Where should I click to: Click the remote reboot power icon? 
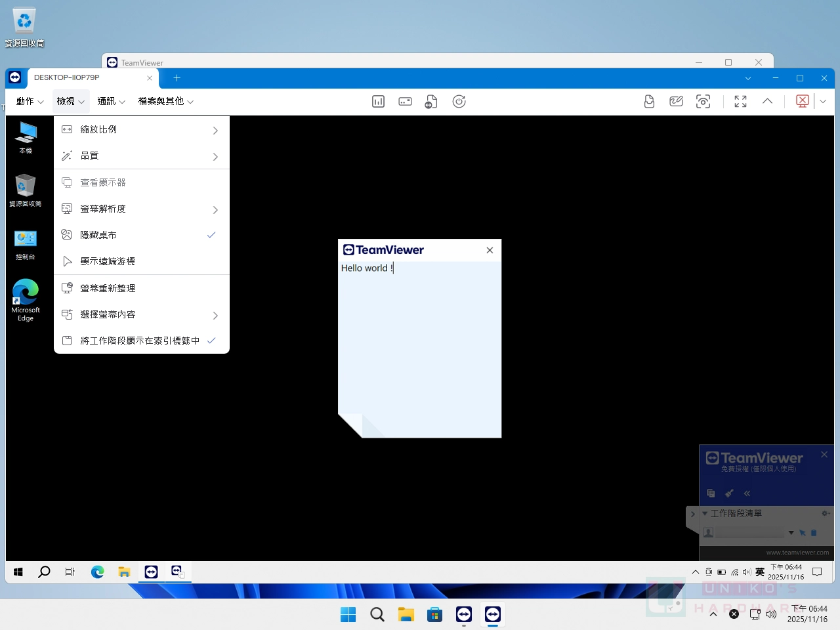[x=459, y=101]
